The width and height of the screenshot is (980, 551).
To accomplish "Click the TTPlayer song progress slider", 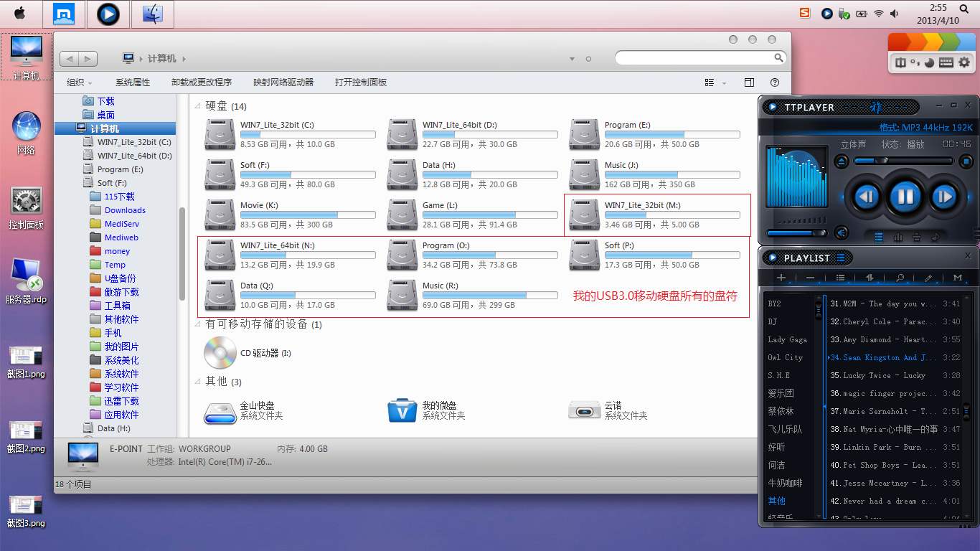I will 904,161.
